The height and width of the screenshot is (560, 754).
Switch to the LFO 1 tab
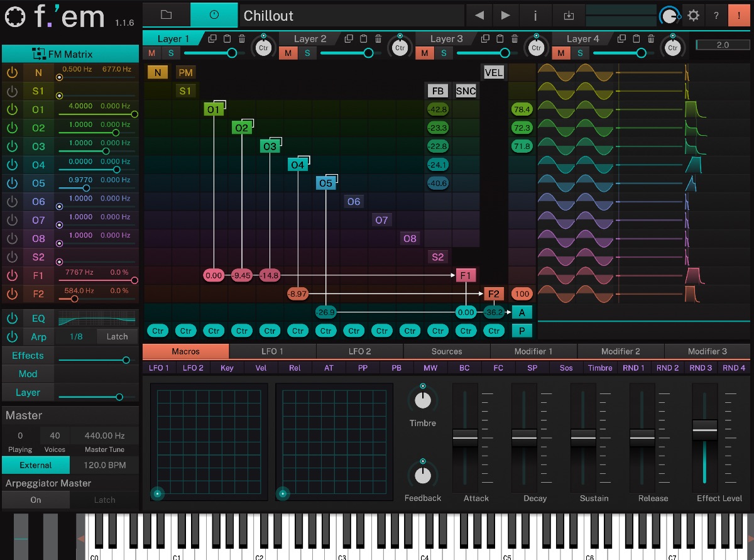(272, 351)
